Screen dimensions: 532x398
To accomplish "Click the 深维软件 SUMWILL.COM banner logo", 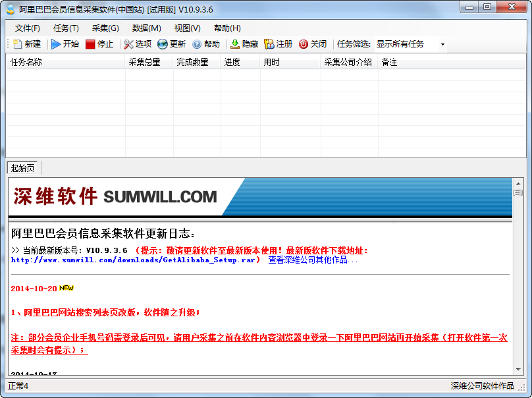I will (115, 196).
